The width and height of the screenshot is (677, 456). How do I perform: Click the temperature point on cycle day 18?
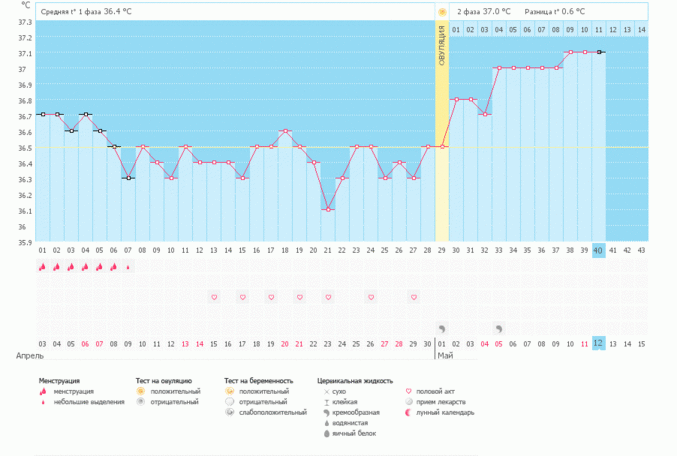click(x=285, y=131)
